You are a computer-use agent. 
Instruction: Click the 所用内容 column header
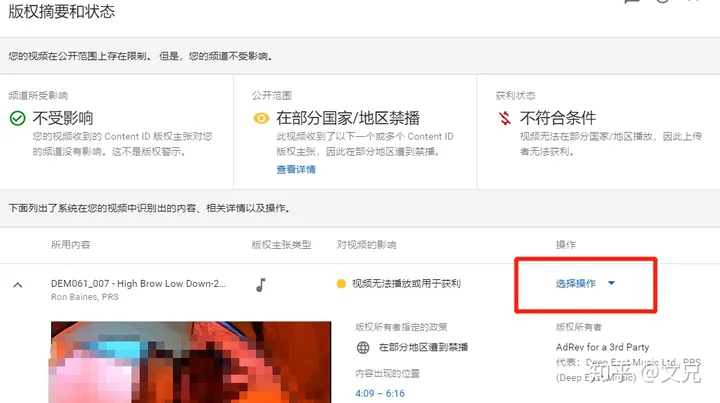[70, 245]
